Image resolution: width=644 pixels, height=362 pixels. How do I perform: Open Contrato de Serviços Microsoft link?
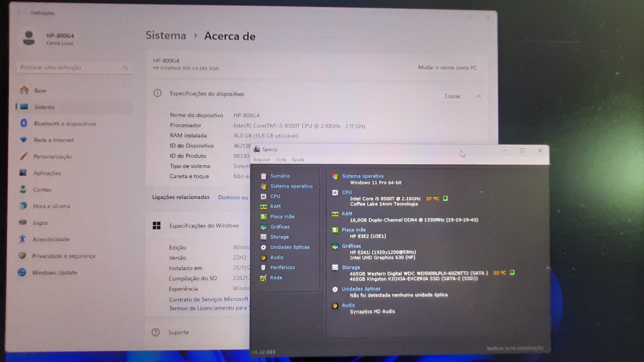coord(209,299)
